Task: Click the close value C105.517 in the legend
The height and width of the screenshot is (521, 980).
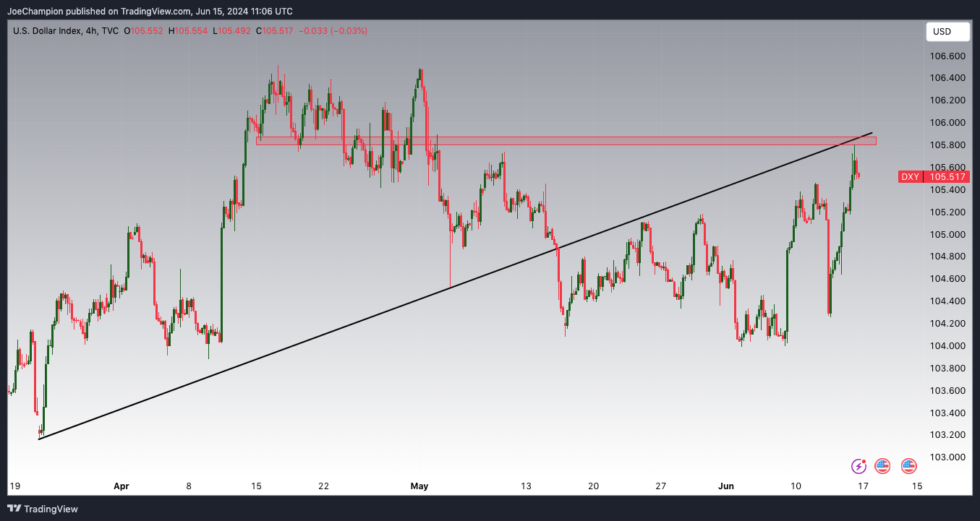Action: (x=276, y=31)
